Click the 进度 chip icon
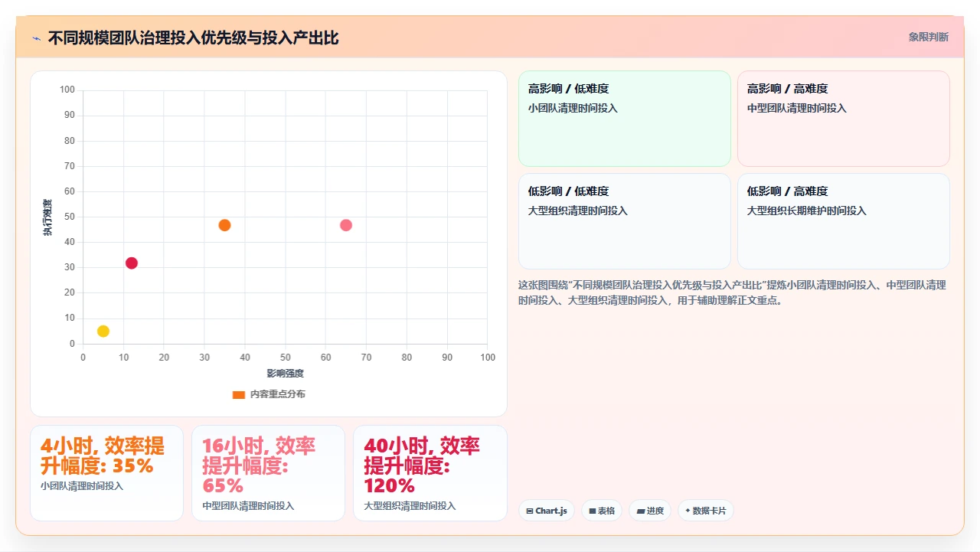Screen dimensions: 980x552 640,511
